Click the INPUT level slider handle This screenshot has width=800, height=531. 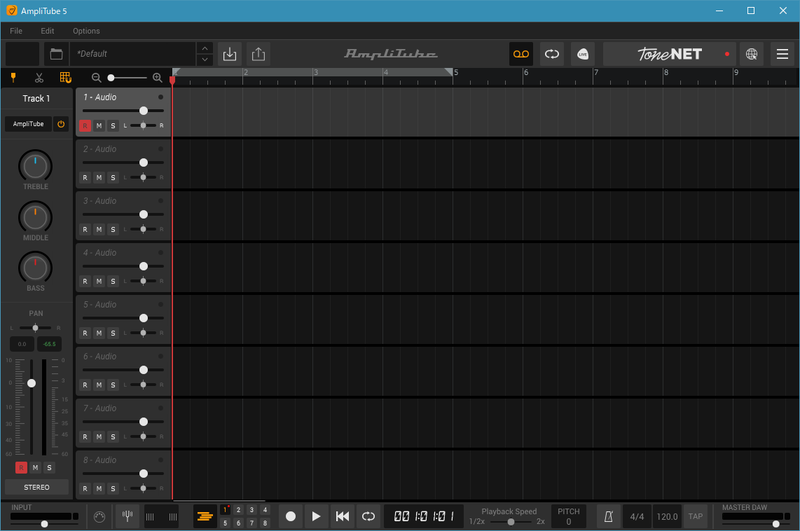point(44,524)
